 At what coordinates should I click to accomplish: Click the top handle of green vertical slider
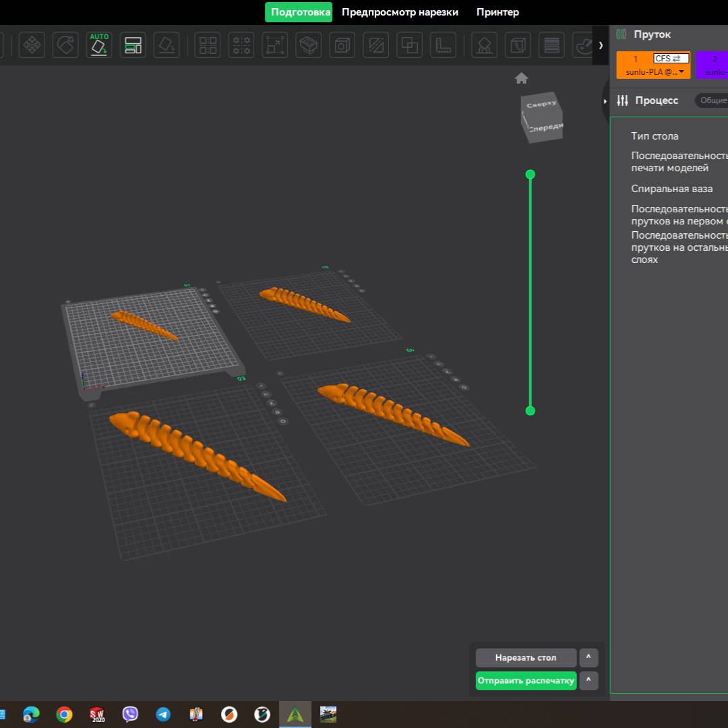[530, 175]
